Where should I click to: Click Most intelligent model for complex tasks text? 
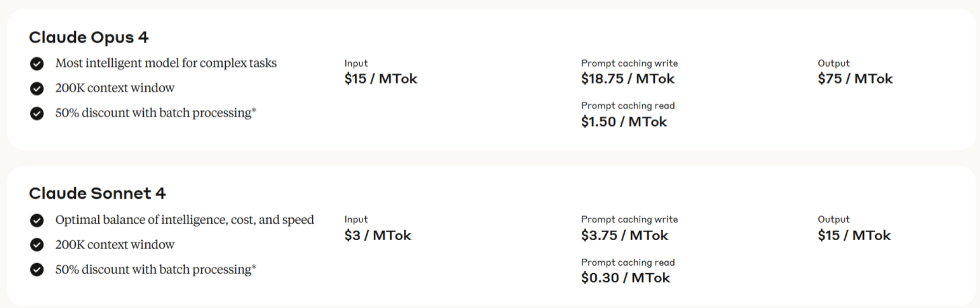pos(166,63)
